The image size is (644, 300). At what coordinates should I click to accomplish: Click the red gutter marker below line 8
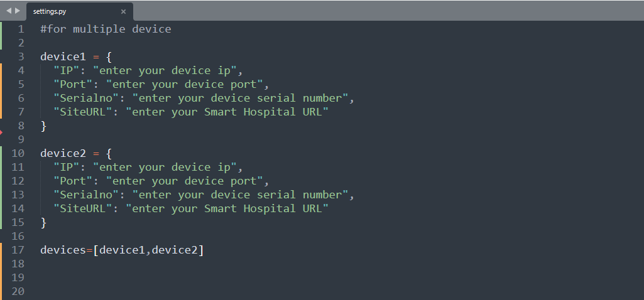[x=2, y=132]
